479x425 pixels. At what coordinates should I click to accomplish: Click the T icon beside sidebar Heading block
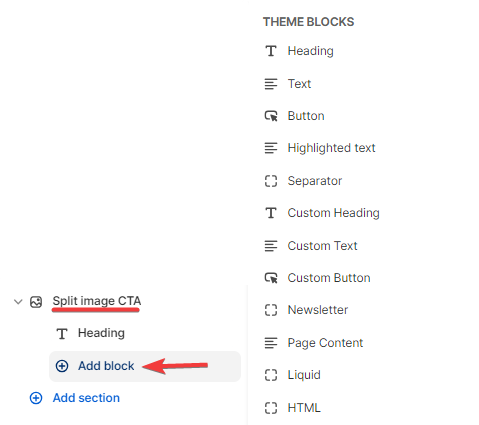pos(62,333)
